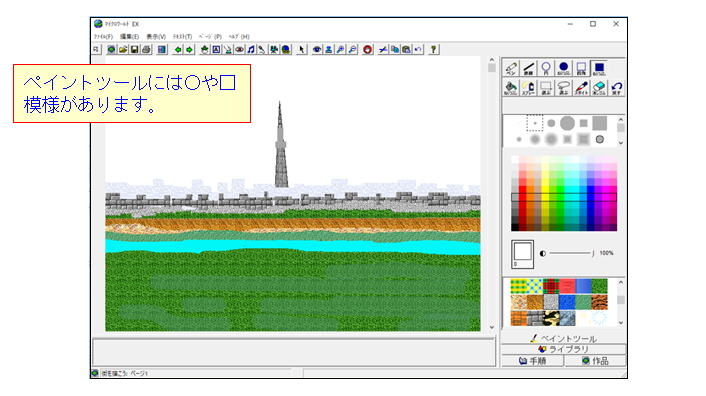Click the floppy disk save icon
The height and width of the screenshot is (396, 706).
tap(134, 50)
